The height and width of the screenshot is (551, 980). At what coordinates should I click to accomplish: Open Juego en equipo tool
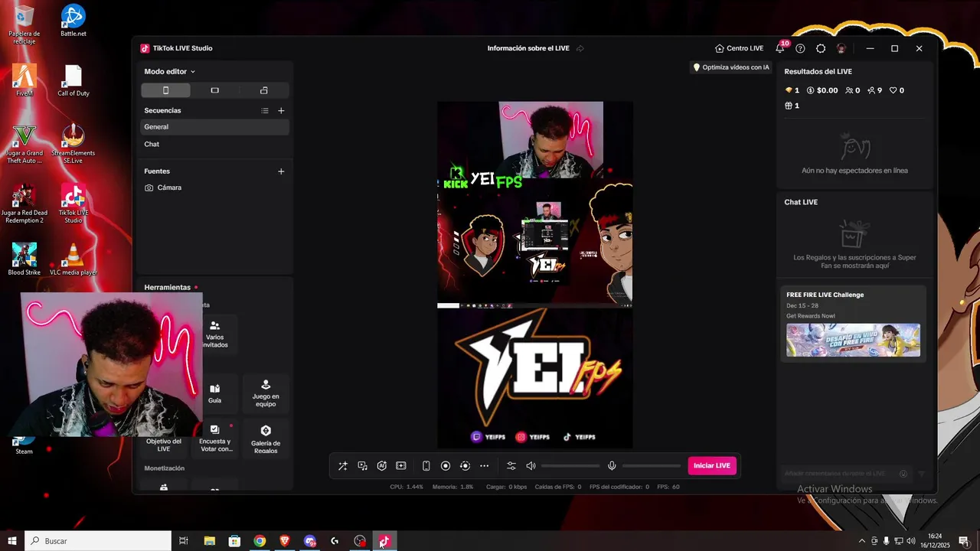tap(266, 393)
